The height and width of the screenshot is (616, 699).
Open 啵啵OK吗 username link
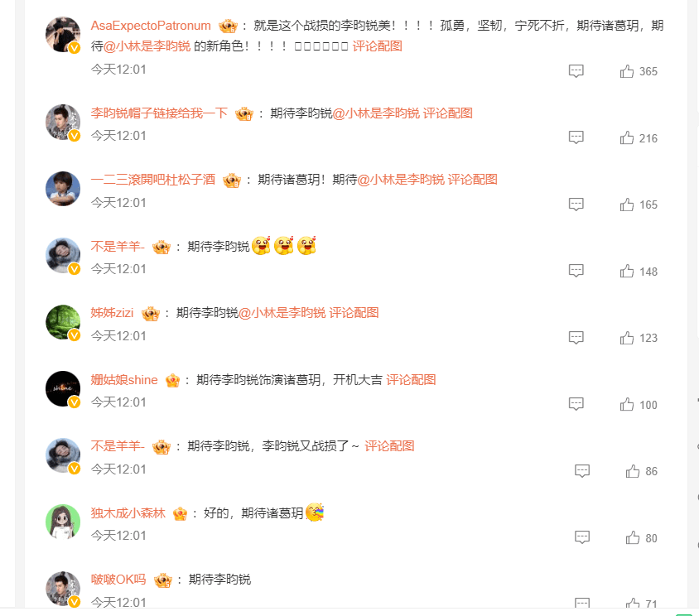[118, 580]
